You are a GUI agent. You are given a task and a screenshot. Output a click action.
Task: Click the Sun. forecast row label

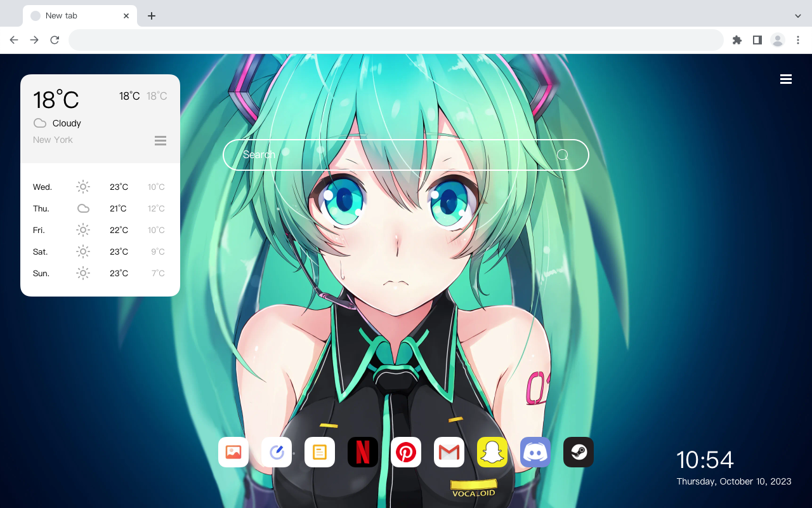41,273
